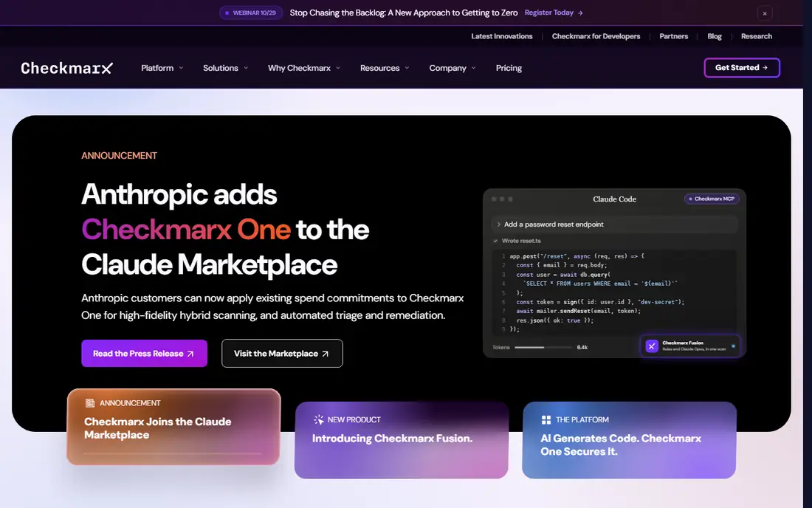Viewport: 812px width, 508px height.
Task: Click the sparkle icon next to NEW PRODUCT
Action: click(x=318, y=419)
